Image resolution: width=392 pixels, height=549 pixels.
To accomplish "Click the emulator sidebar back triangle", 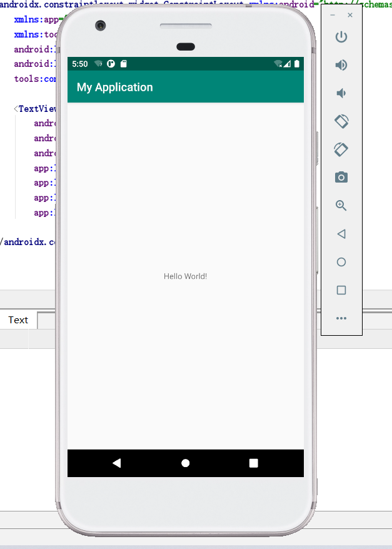I will [341, 234].
